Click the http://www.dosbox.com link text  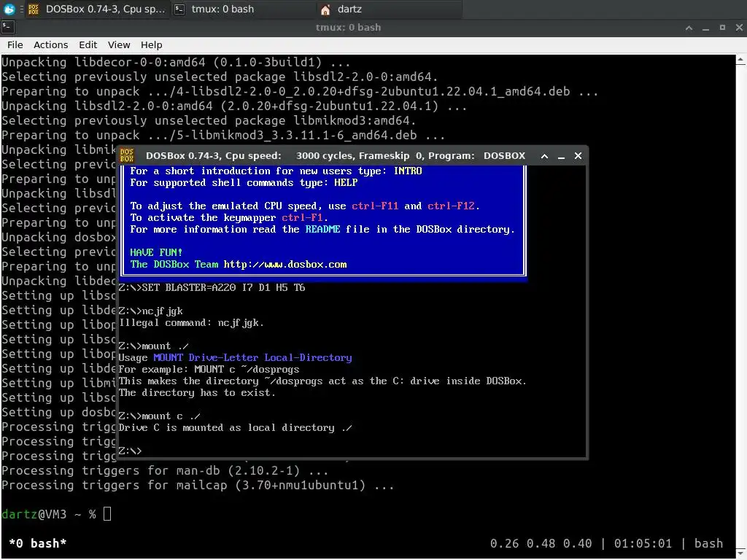[x=285, y=264]
